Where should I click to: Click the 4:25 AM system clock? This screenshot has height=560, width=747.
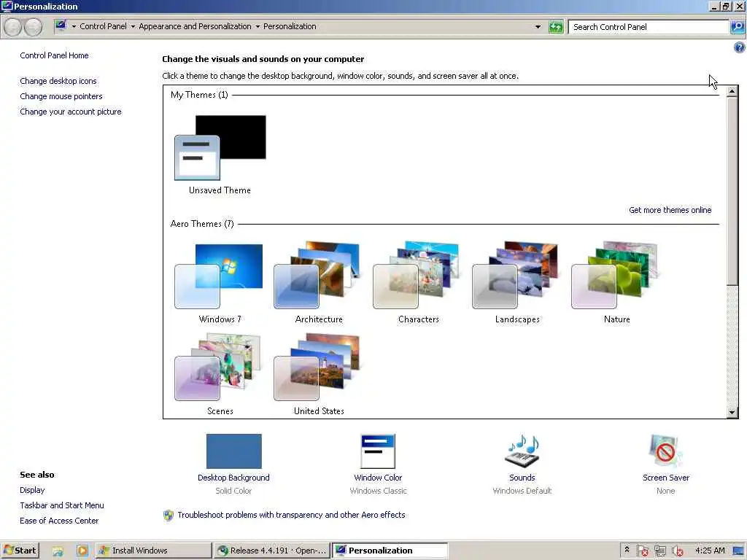pyautogui.click(x=710, y=551)
